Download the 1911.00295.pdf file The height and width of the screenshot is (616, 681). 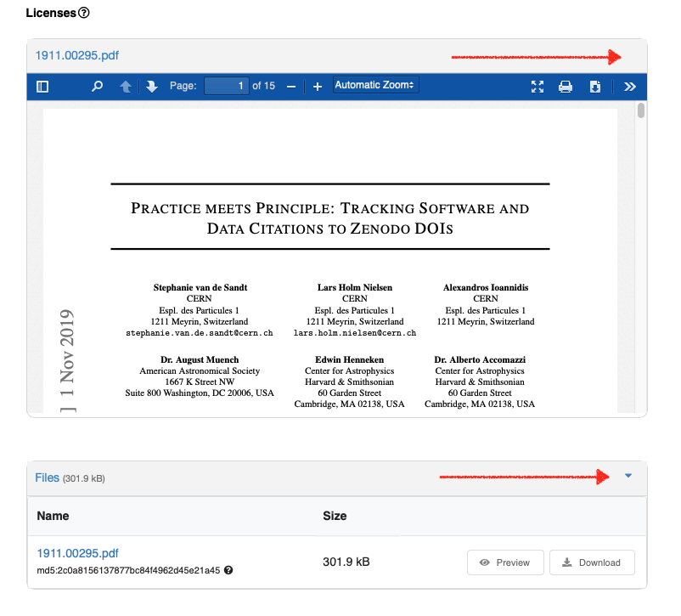592,562
